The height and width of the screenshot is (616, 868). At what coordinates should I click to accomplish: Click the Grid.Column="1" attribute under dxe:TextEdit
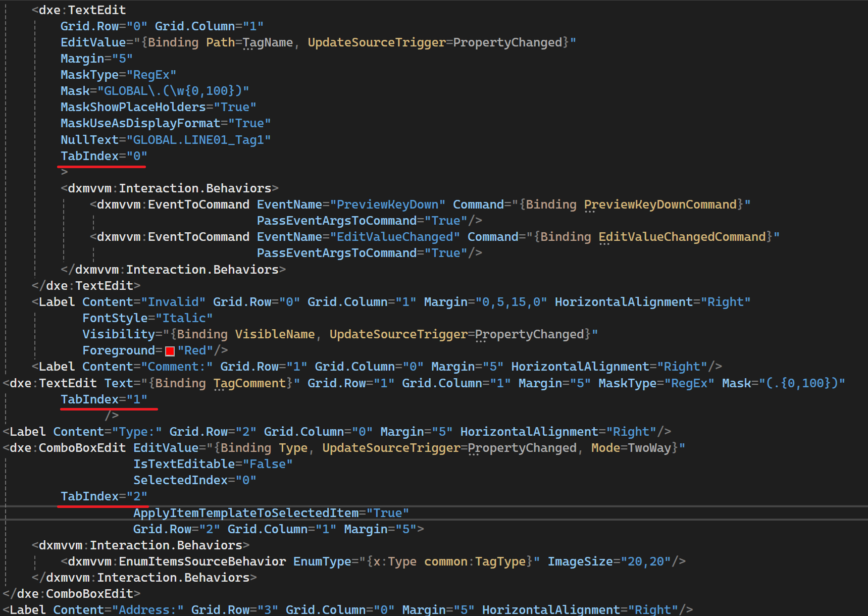[x=210, y=26]
